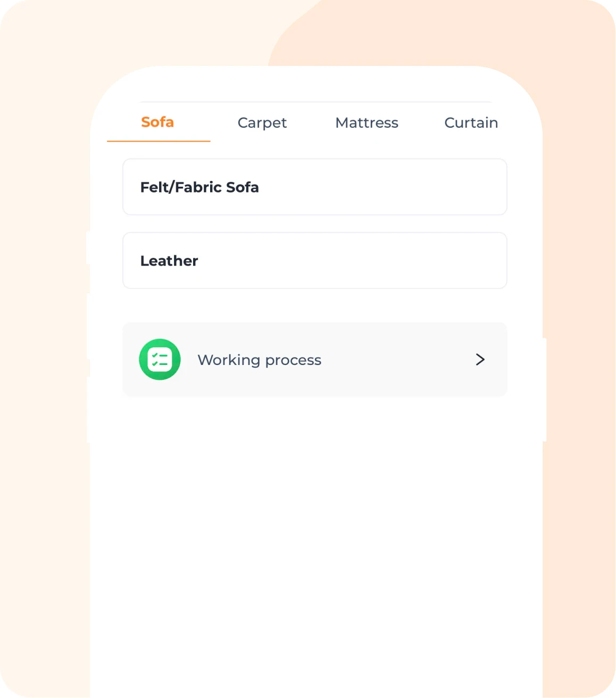Click the orange underline beneath Sofa tab
Image resolution: width=616 pixels, height=698 pixels.
point(159,141)
